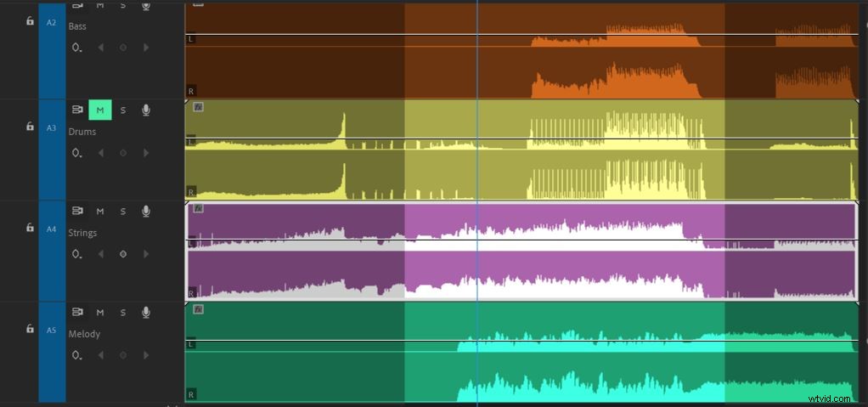Unmute the Drums track with M button

pos(100,110)
